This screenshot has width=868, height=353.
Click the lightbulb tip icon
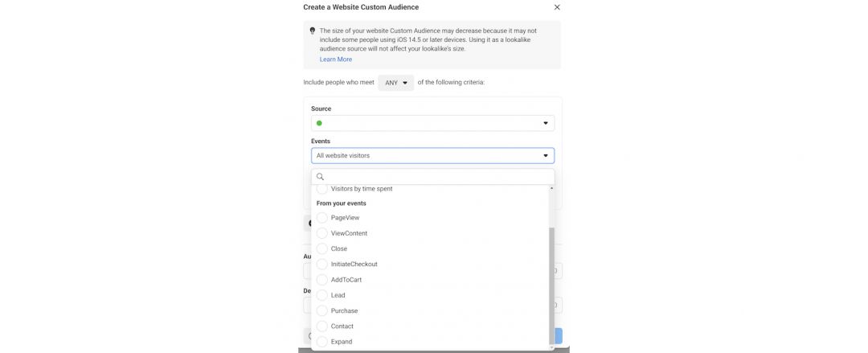tap(313, 31)
